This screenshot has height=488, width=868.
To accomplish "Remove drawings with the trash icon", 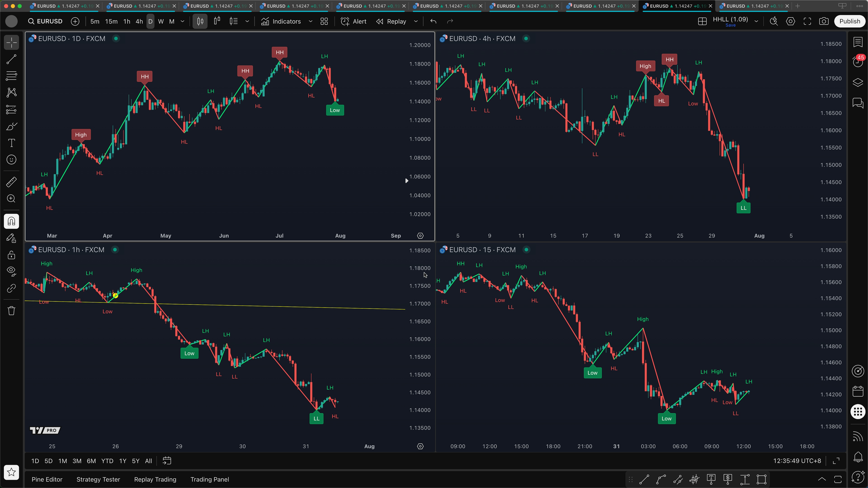I will pyautogui.click(x=12, y=310).
